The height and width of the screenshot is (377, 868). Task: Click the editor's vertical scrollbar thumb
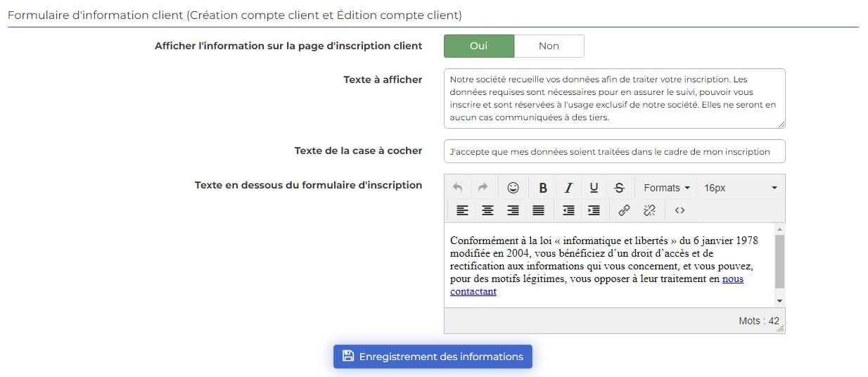pos(779,261)
